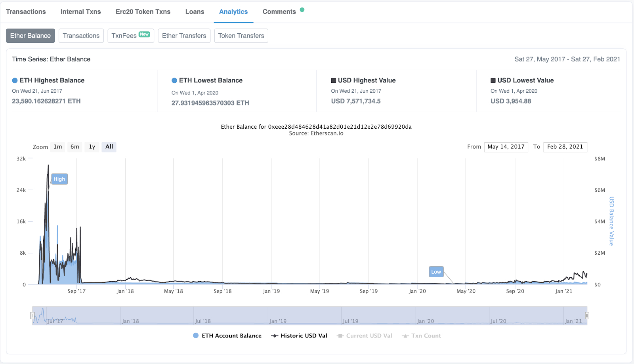The height and width of the screenshot is (364, 634).
Task: Click the USD 3,954.88 value
Action: [x=511, y=101]
